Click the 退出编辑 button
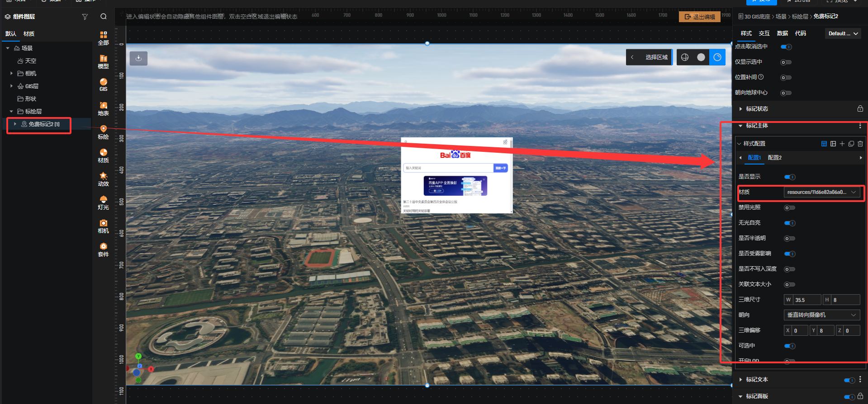This screenshot has height=404, width=868. (700, 17)
